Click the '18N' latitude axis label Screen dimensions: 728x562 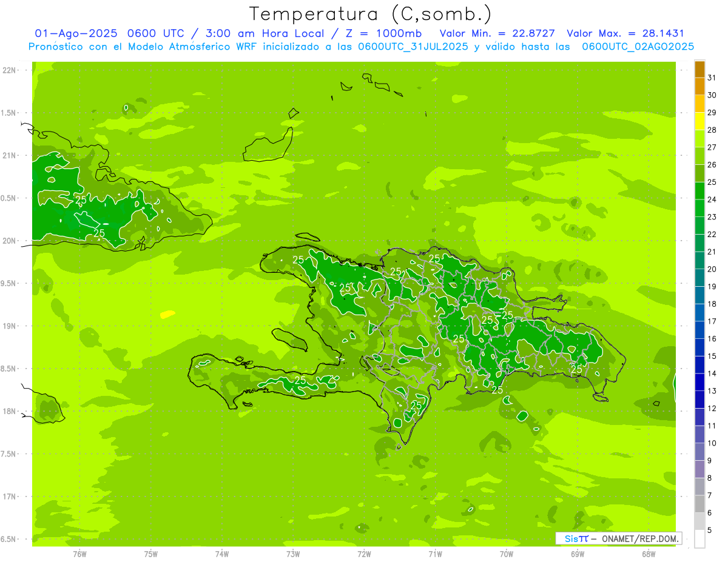9,412
